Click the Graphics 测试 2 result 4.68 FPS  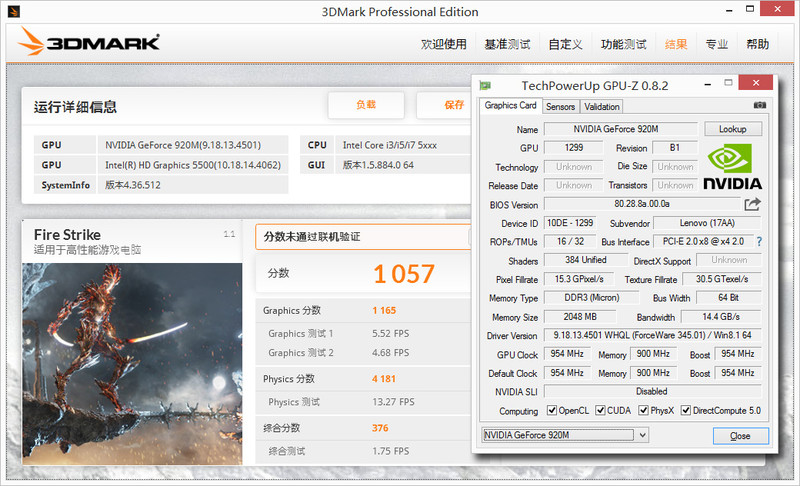(x=391, y=353)
